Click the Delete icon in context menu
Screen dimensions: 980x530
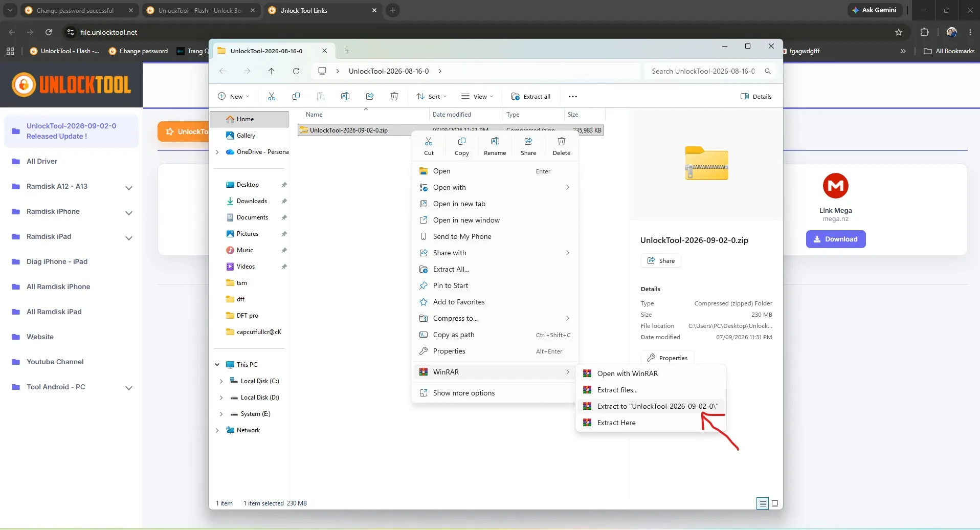click(x=561, y=146)
